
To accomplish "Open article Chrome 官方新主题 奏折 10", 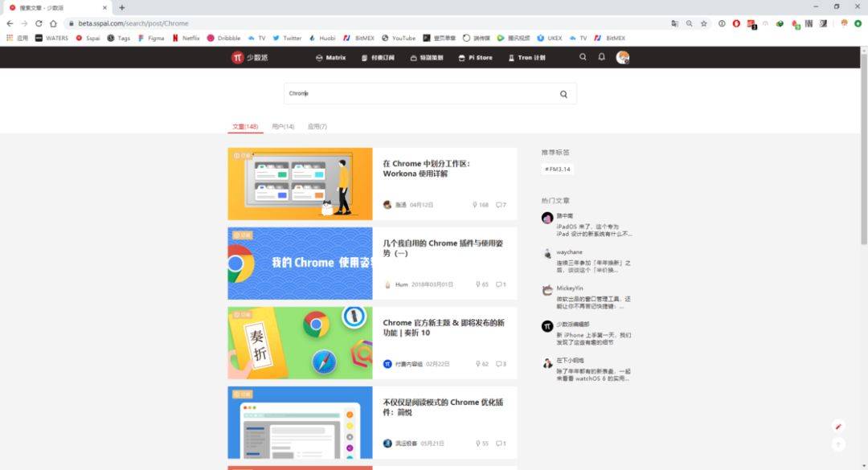I will 444,328.
